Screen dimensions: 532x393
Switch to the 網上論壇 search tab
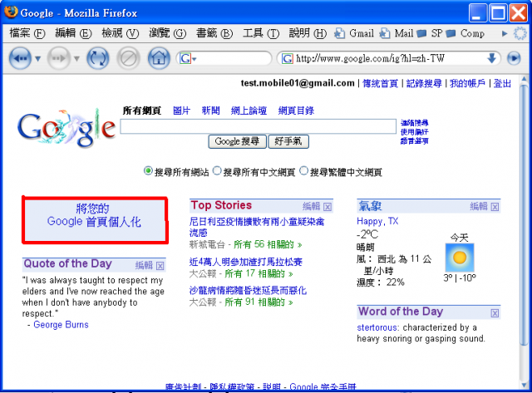[x=249, y=111]
